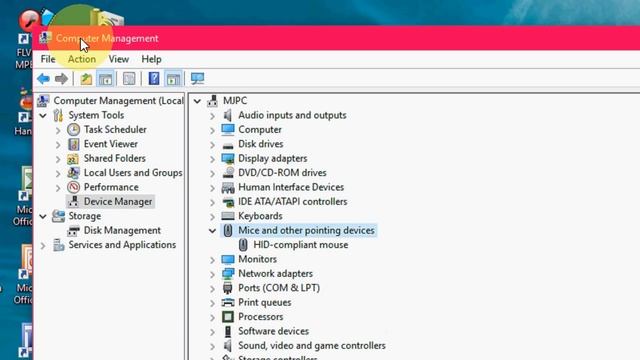
Task: Click the Display adapters icon
Action: [x=228, y=158]
